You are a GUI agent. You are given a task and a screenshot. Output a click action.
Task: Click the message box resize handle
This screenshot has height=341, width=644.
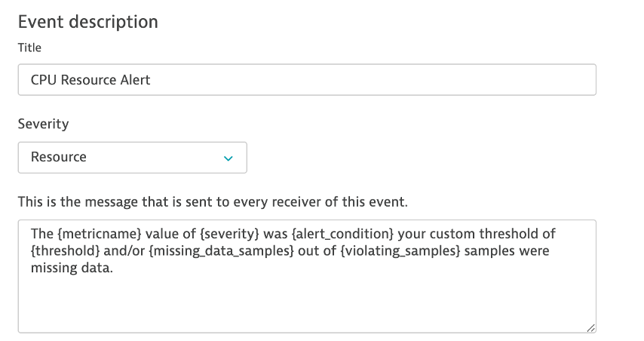(590, 327)
